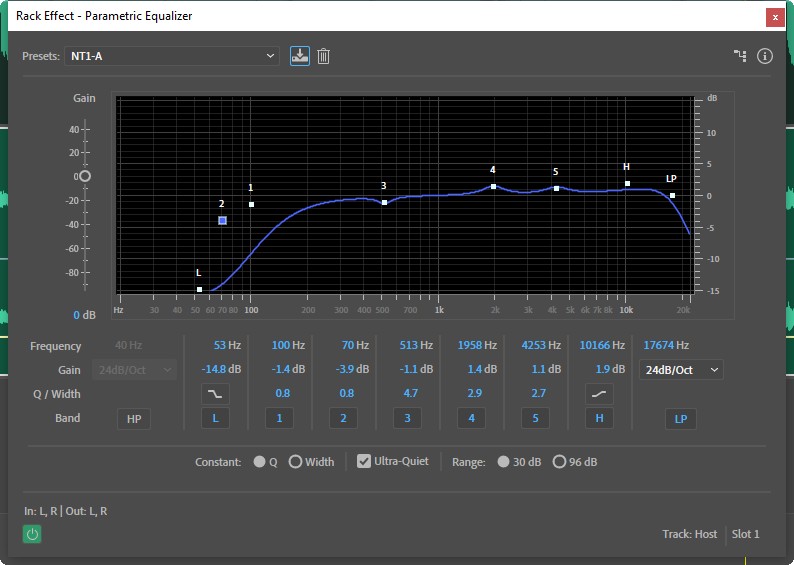Toggle the HP band button
Viewport: 794px width, 565px height.
(134, 419)
